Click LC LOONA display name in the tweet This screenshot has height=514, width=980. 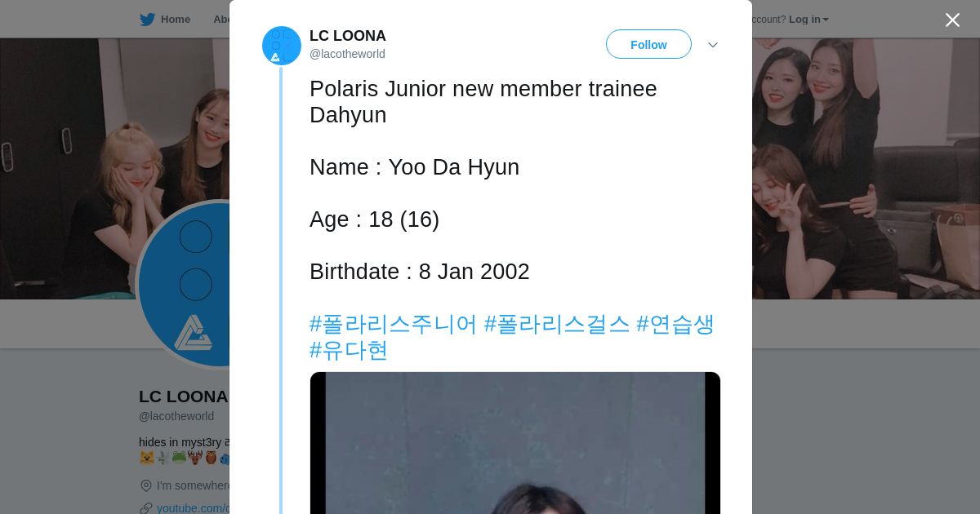coord(347,36)
